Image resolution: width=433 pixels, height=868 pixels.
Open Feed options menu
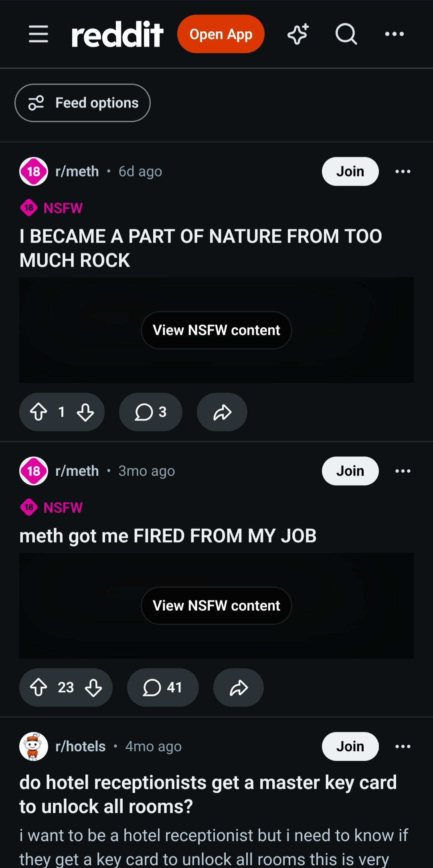click(83, 103)
